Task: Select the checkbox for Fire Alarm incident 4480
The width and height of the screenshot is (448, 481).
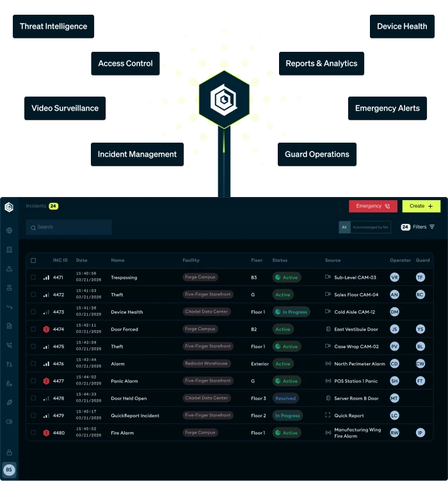Action: point(33,433)
